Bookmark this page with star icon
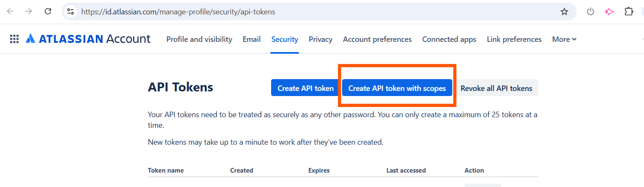The height and width of the screenshot is (187, 644). point(564,12)
